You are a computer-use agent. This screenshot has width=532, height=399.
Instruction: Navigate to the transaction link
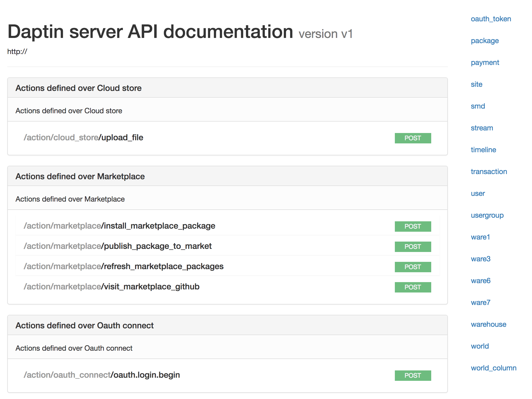click(x=489, y=172)
